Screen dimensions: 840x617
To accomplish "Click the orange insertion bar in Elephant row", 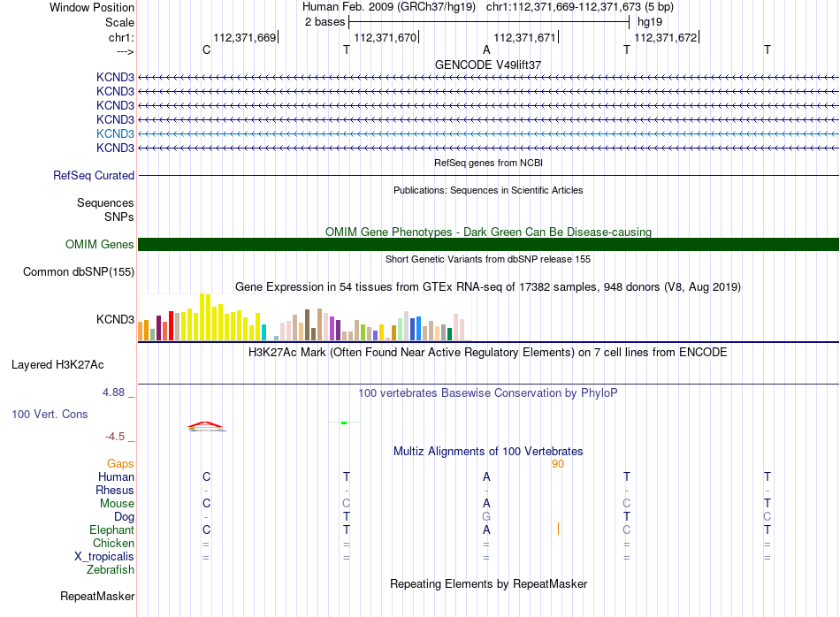I will point(558,529).
